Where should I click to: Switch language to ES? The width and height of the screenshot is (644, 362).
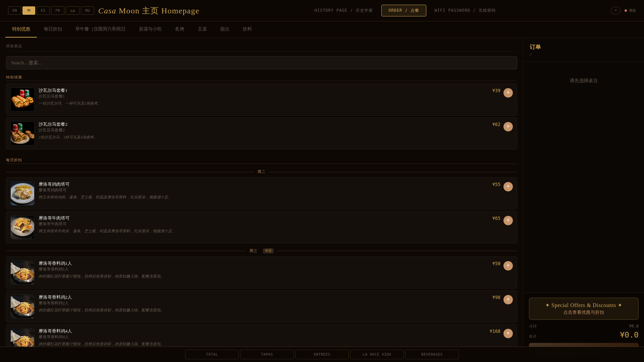pyautogui.click(x=43, y=11)
